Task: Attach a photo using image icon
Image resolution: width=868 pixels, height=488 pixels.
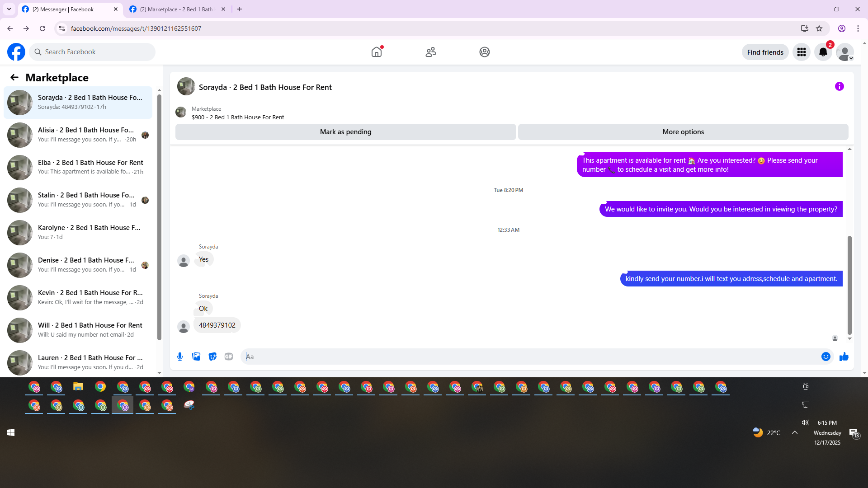Action: pos(196,357)
